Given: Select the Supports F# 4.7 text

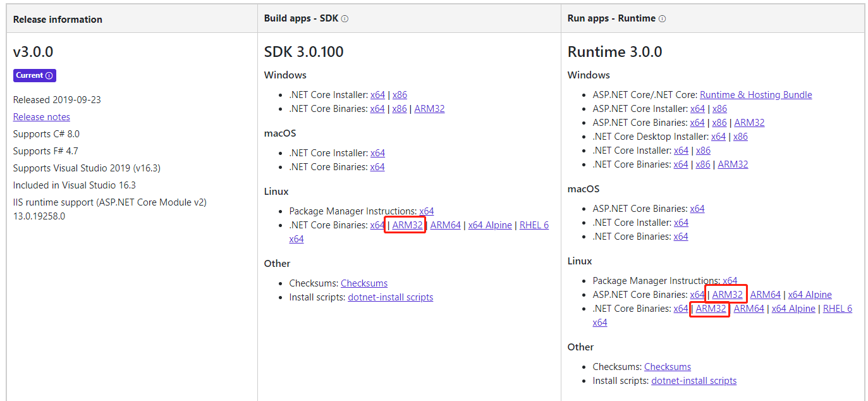Looking at the screenshot, I should (x=46, y=151).
